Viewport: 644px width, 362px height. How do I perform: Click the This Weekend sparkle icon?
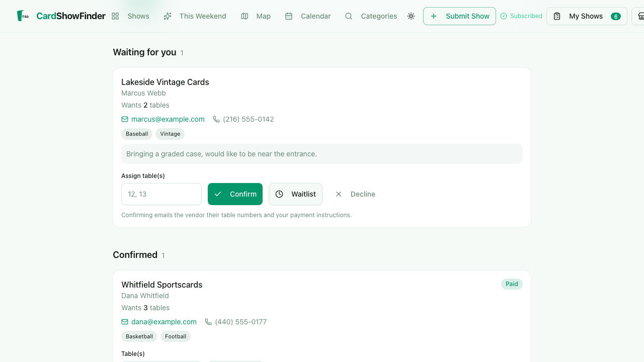coord(168,16)
